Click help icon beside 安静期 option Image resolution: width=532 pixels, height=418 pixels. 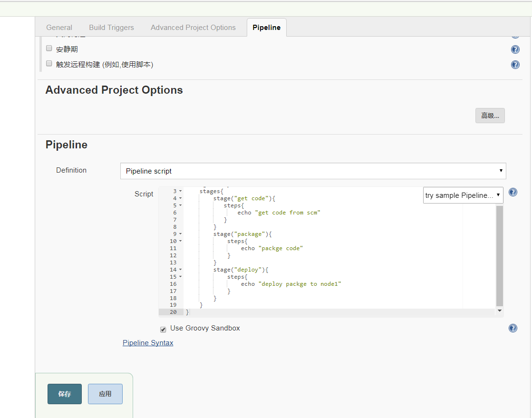515,49
